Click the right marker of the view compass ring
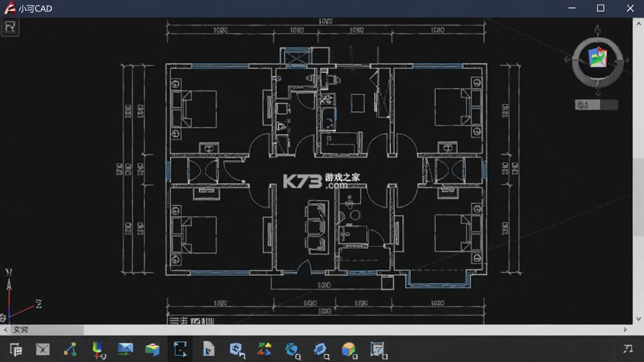Image resolution: width=644 pixels, height=362 pixels. point(627,60)
